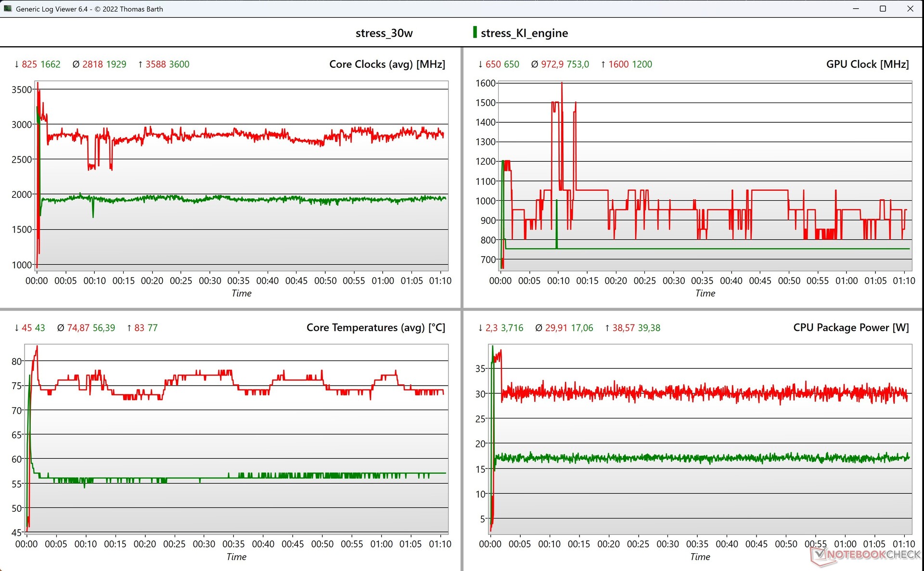
Task: Click average symbol in CPU Package Power stats
Action: point(539,328)
